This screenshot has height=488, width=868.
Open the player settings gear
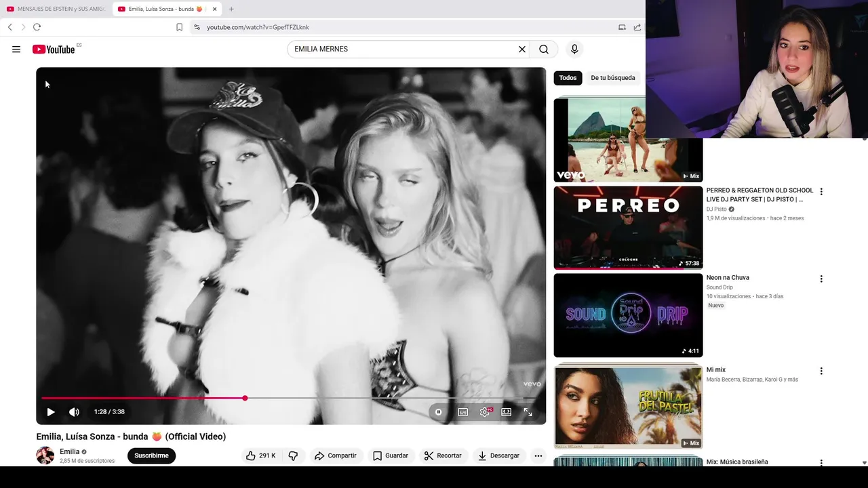tap(485, 412)
